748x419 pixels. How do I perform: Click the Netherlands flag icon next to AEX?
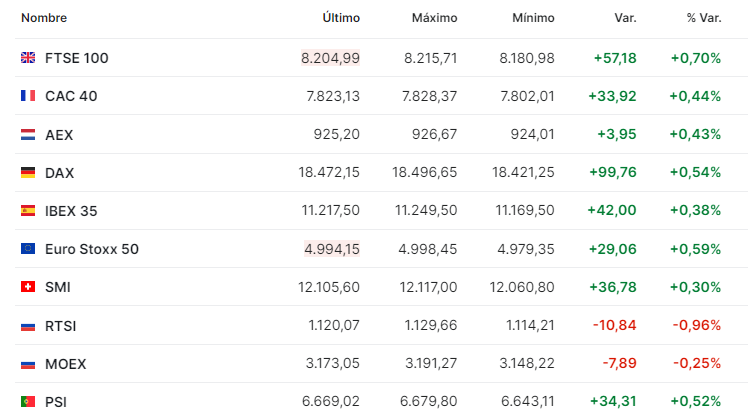[x=28, y=135]
